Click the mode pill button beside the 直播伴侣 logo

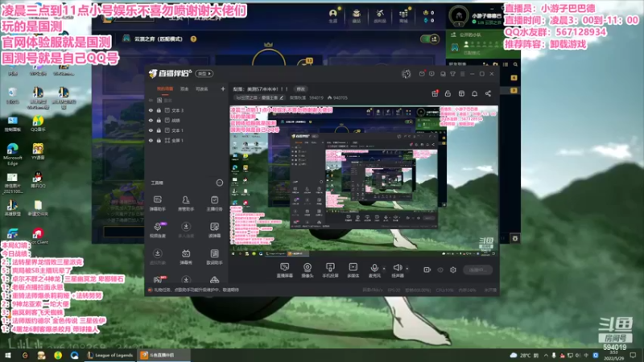(204, 73)
